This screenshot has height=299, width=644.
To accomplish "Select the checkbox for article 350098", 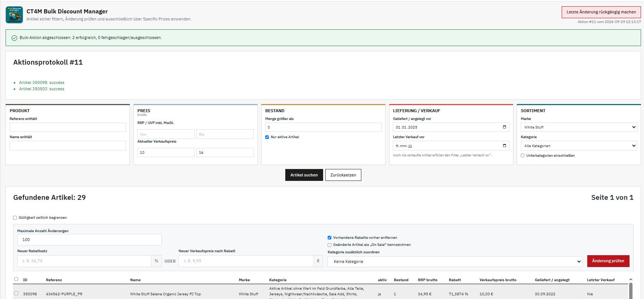I will [x=16, y=293].
